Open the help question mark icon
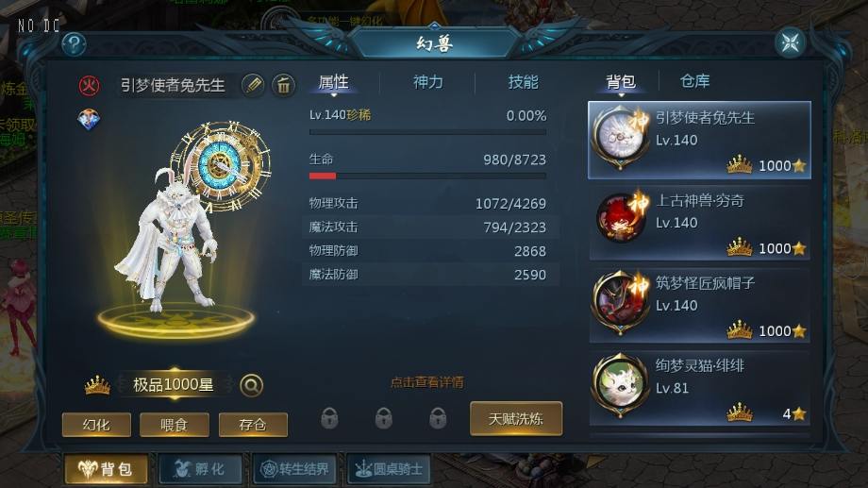This screenshot has height=488, width=868. point(74,43)
